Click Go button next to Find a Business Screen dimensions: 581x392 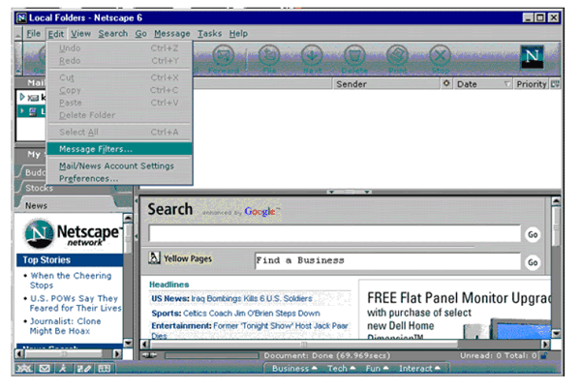533,262
